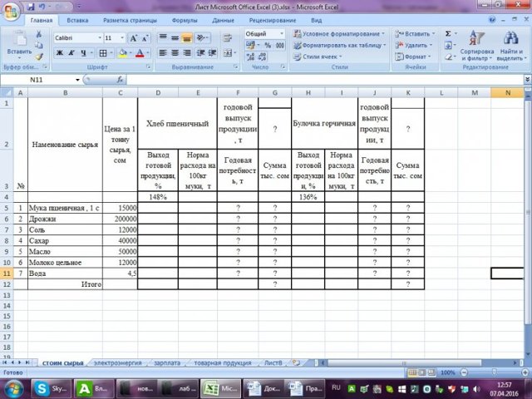Increase cell indent
Viewport: 532px width, 399px height.
pyautogui.click(x=213, y=53)
